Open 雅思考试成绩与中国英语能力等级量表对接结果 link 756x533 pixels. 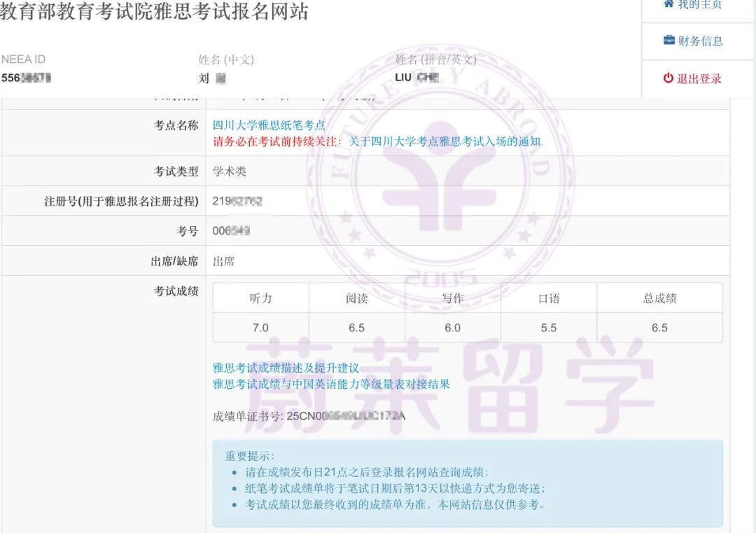tap(331, 385)
